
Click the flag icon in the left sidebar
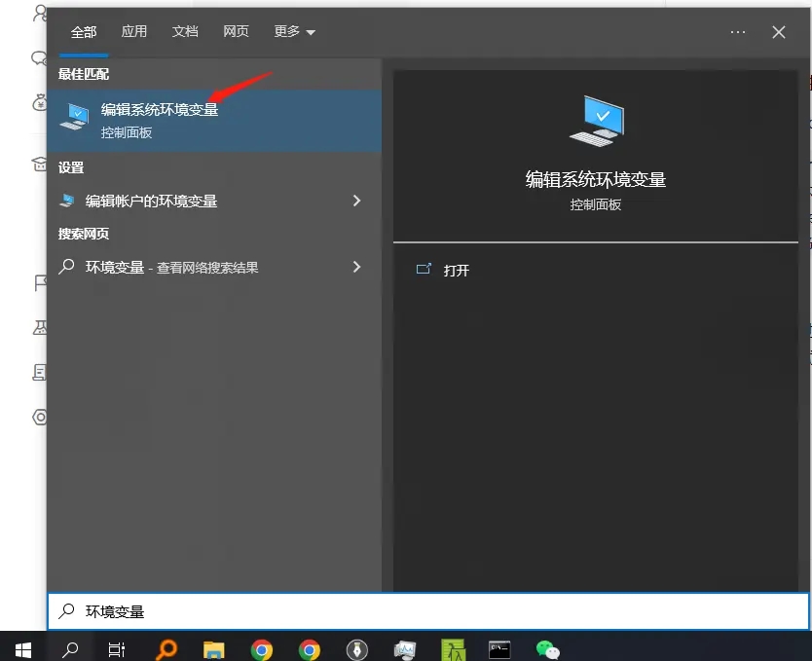tap(39, 282)
